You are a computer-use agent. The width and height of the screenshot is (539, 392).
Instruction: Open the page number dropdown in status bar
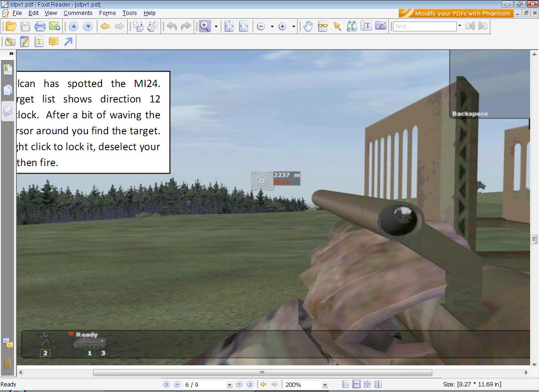click(229, 385)
